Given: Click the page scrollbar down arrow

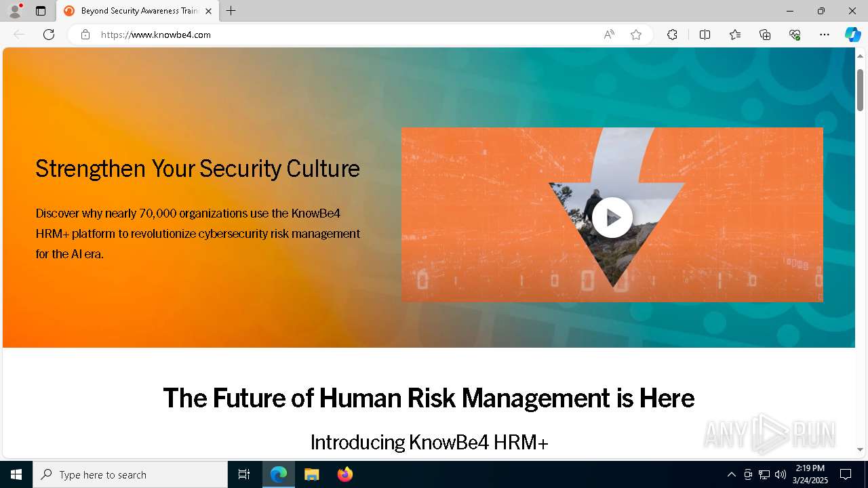Looking at the screenshot, I should point(860,449).
